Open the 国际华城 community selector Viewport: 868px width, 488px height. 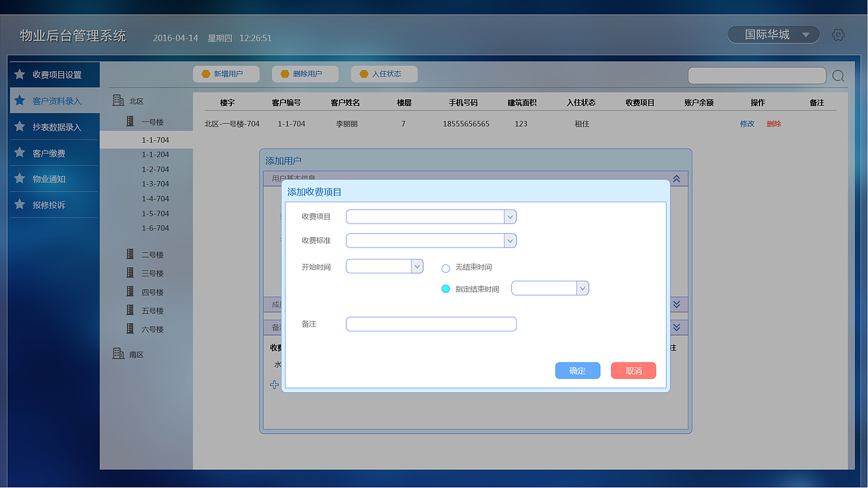(x=773, y=34)
